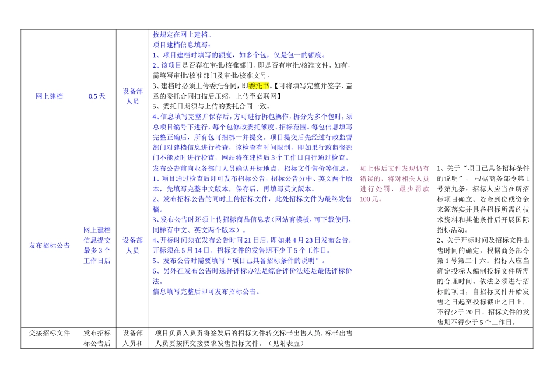Click the note starting '2、关于开标时间及招标文件出'

[x=483, y=281]
